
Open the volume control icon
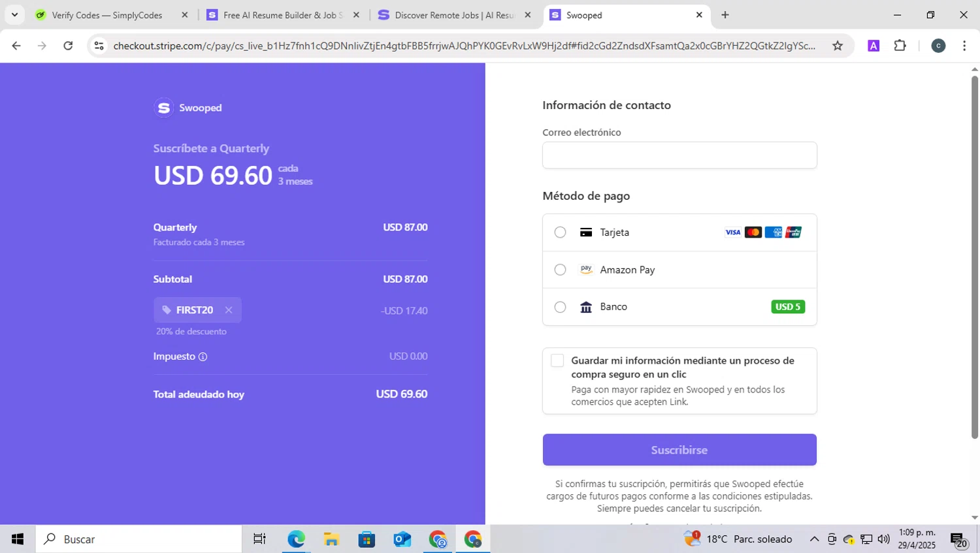tap(884, 539)
